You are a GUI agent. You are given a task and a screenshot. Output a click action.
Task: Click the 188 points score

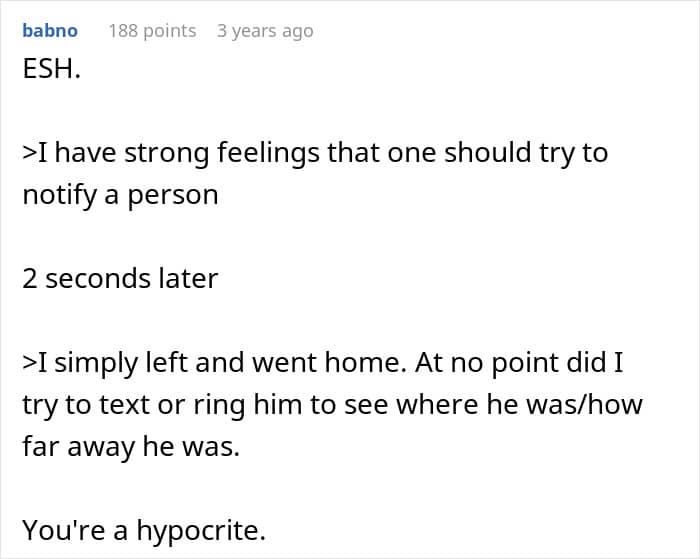[152, 31]
